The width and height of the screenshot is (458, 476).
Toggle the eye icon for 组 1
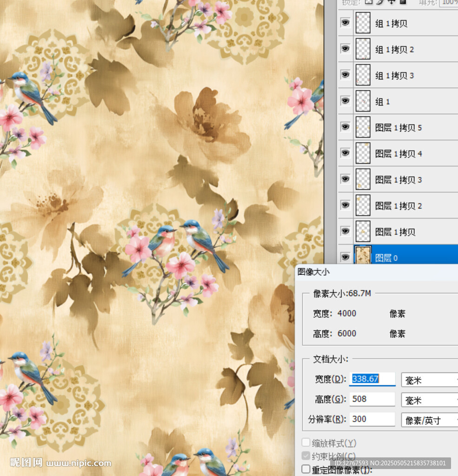345,100
